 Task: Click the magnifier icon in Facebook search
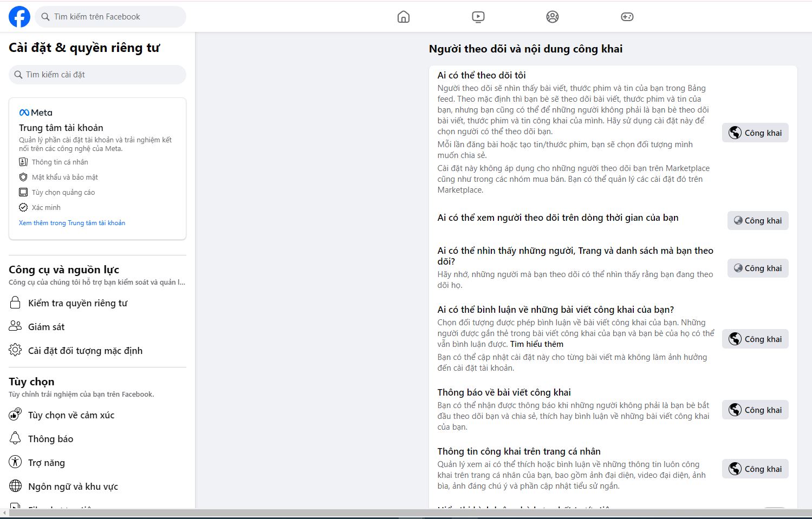click(46, 17)
